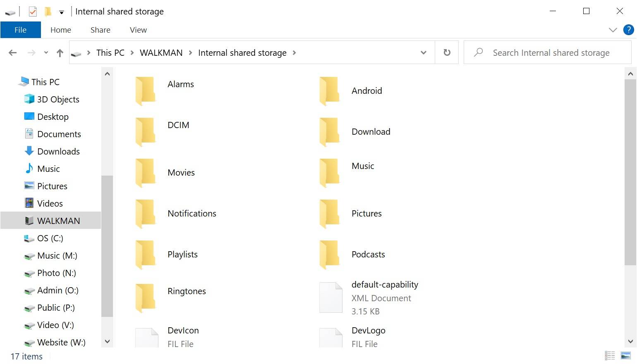Open Photo (N:) drive in sidebar
The image size is (637, 364).
point(57,273)
